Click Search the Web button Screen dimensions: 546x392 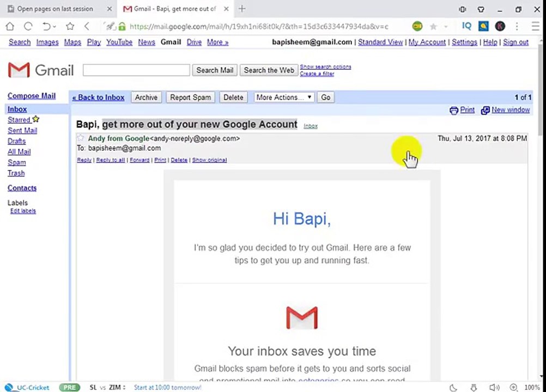(x=269, y=70)
